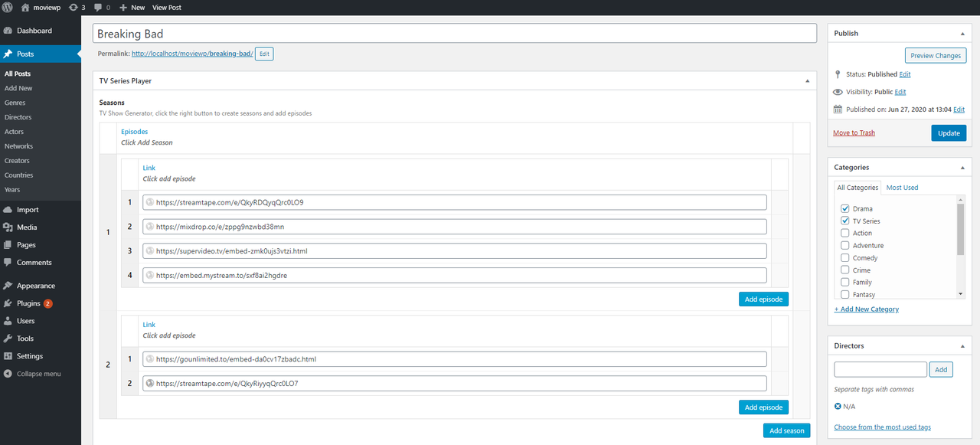
Task: Uncheck the Drama category
Action: click(845, 208)
